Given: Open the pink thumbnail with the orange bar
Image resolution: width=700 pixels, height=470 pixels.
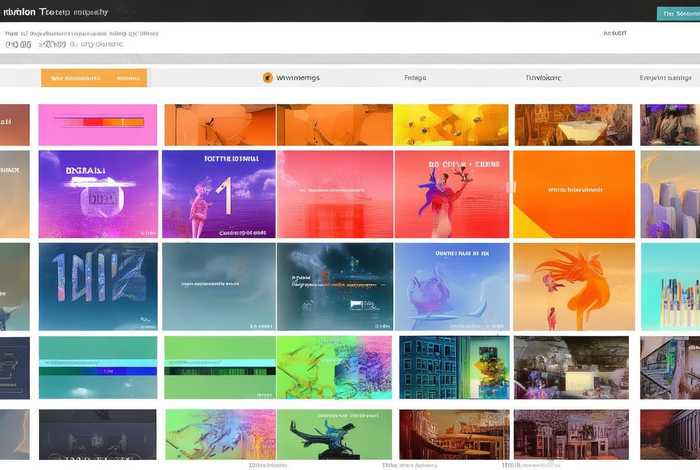Looking at the screenshot, I should click(98, 125).
